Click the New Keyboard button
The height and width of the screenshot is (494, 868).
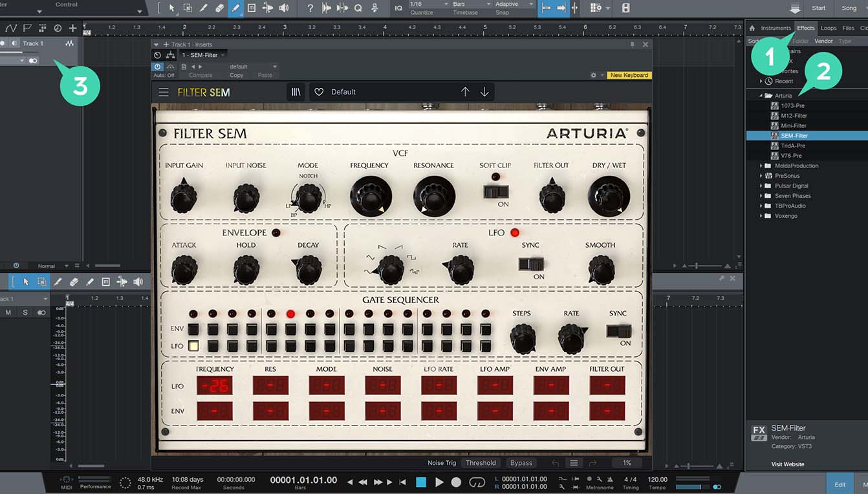[629, 75]
